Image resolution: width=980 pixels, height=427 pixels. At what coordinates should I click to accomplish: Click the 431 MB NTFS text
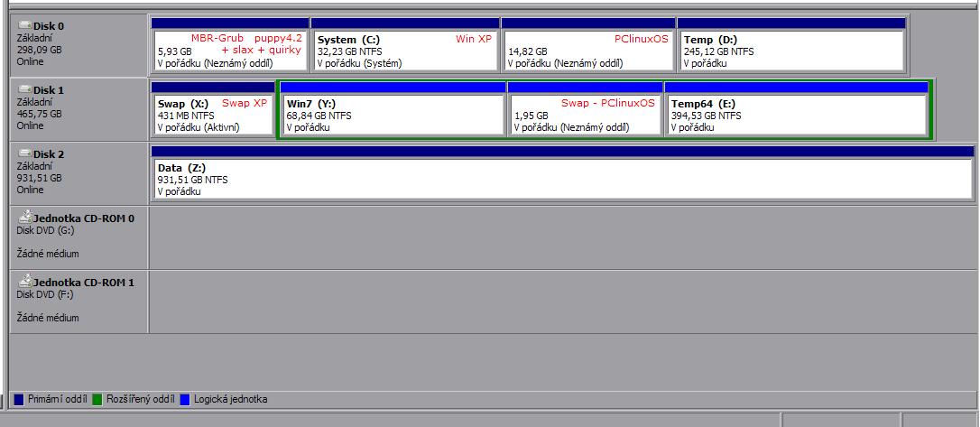click(x=186, y=116)
